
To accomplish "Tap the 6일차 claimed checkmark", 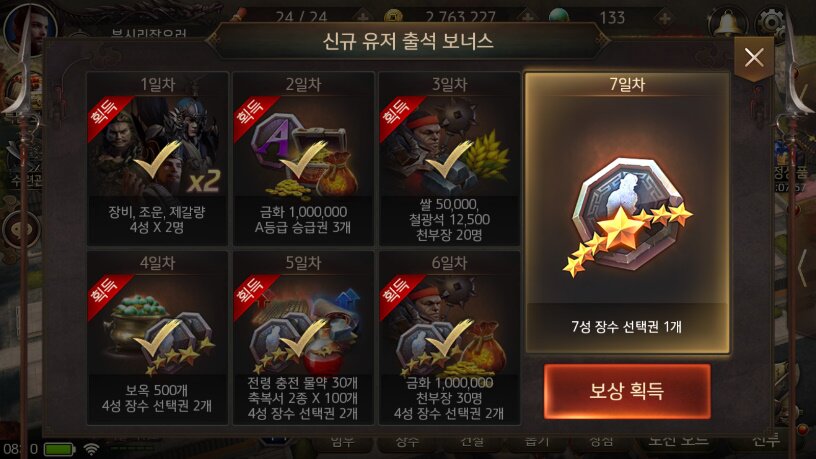I will [450, 339].
